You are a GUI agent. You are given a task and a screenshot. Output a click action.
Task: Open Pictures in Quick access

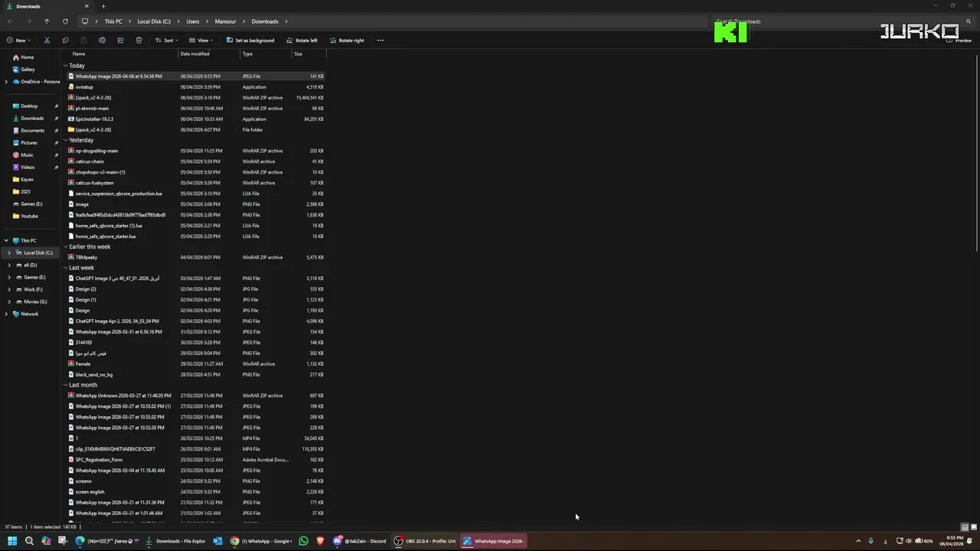point(28,142)
